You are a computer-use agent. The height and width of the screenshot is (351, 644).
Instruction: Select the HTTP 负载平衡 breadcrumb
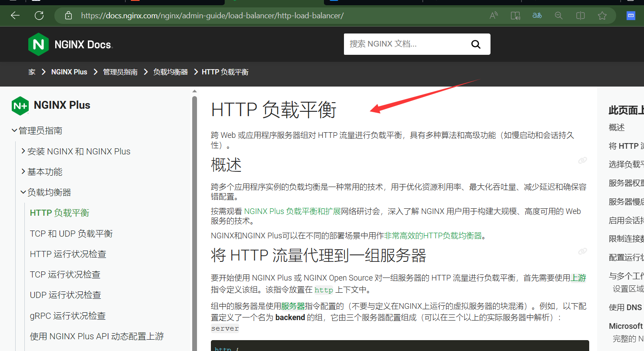225,72
